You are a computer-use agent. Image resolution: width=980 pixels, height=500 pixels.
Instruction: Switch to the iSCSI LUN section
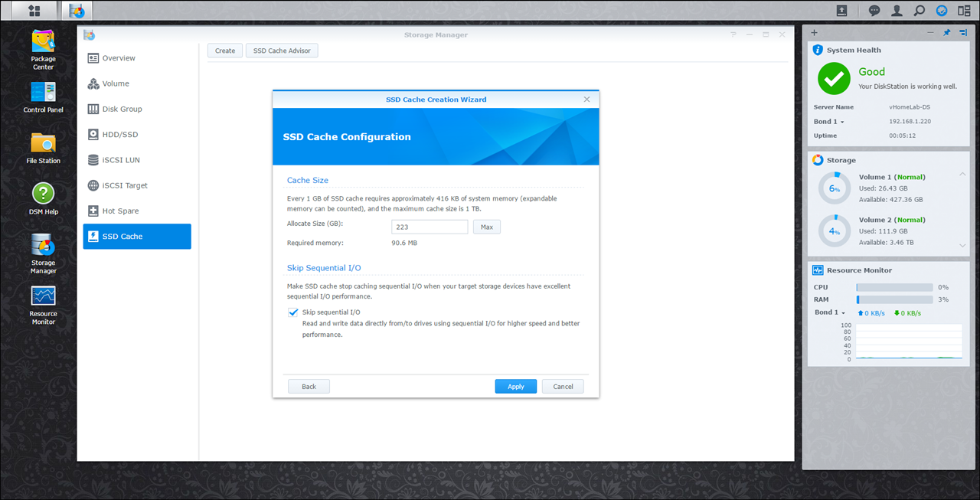tap(121, 160)
